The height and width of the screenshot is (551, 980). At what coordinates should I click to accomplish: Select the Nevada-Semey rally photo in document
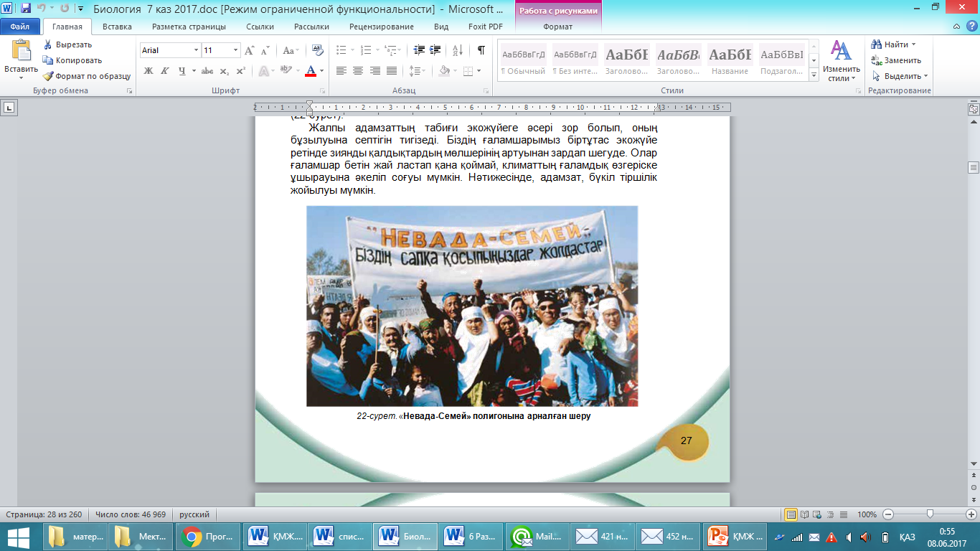tap(472, 306)
